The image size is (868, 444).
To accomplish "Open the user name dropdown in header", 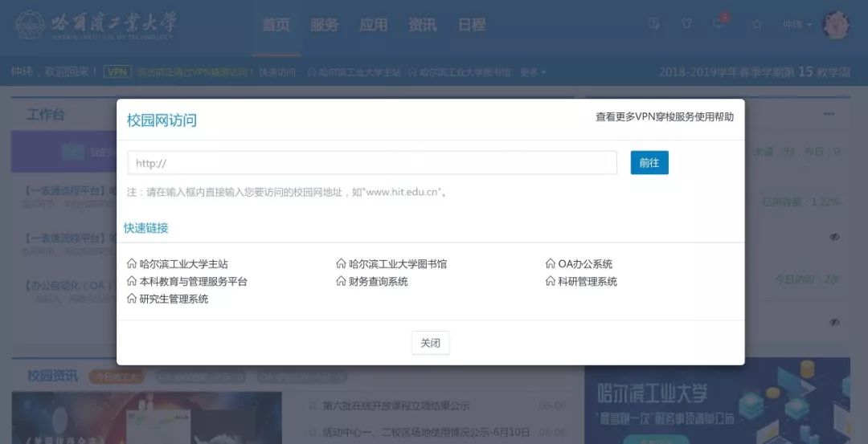I will (x=797, y=25).
